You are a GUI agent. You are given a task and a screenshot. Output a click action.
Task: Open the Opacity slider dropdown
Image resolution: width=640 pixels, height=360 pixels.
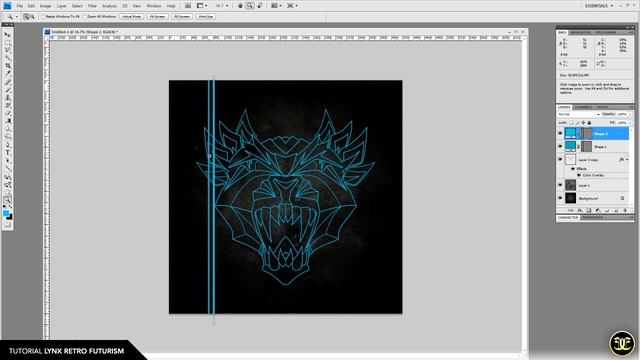[x=631, y=114]
